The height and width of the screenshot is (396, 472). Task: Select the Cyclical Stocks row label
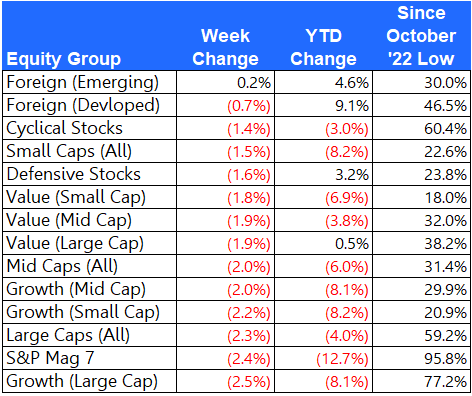[65, 128]
